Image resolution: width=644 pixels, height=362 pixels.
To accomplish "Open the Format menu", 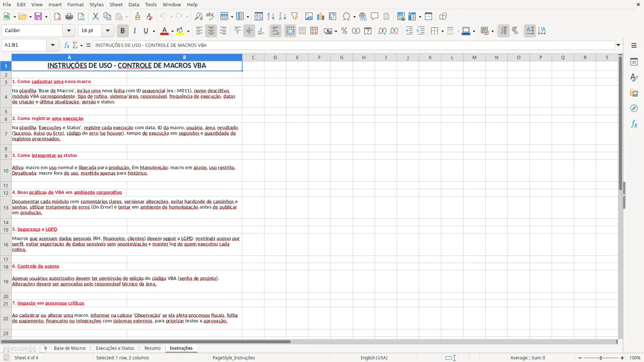I will pos(75,4).
